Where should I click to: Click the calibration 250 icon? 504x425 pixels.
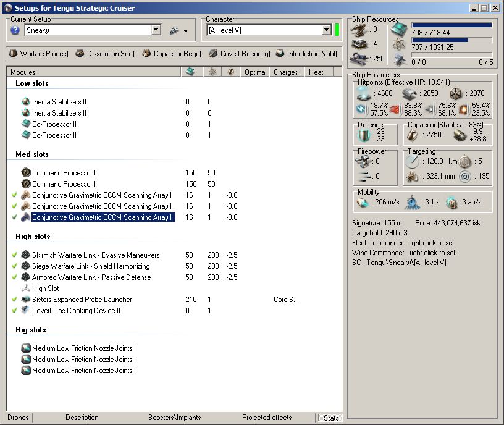pos(359,59)
